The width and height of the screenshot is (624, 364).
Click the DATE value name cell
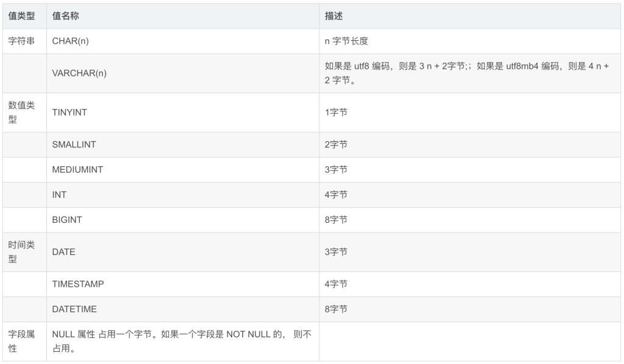pos(183,252)
